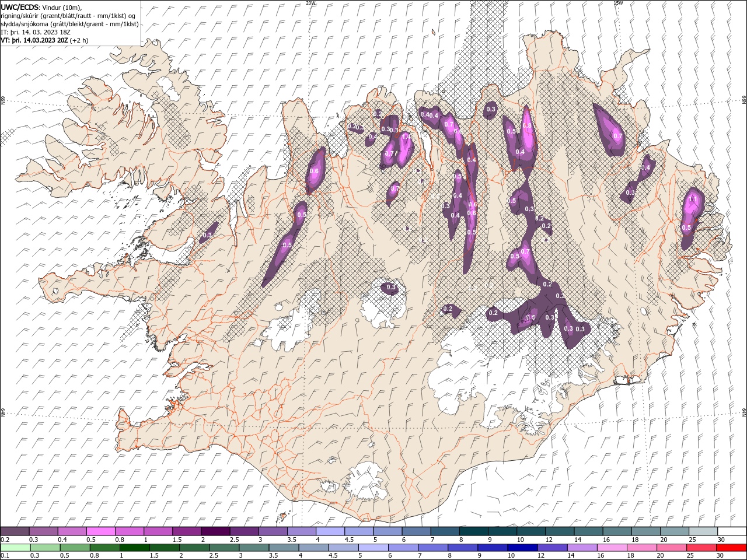
Task: Select the dark purple upper swatch starting at 2
Action: tap(215, 531)
